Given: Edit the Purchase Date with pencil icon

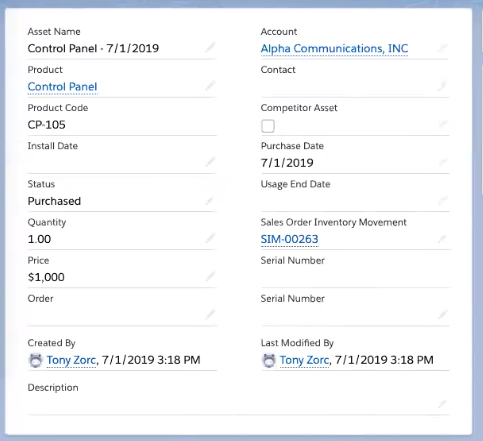Looking at the screenshot, I should point(443,162).
